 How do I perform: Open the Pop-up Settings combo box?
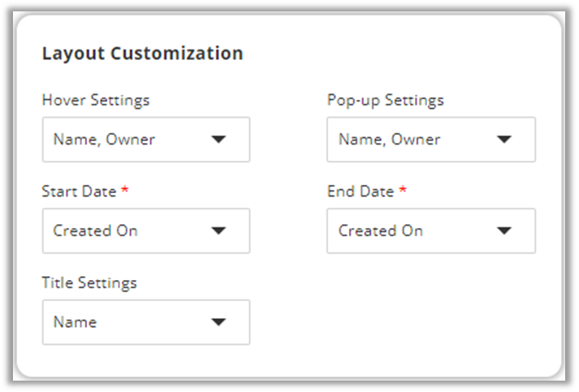click(x=430, y=140)
